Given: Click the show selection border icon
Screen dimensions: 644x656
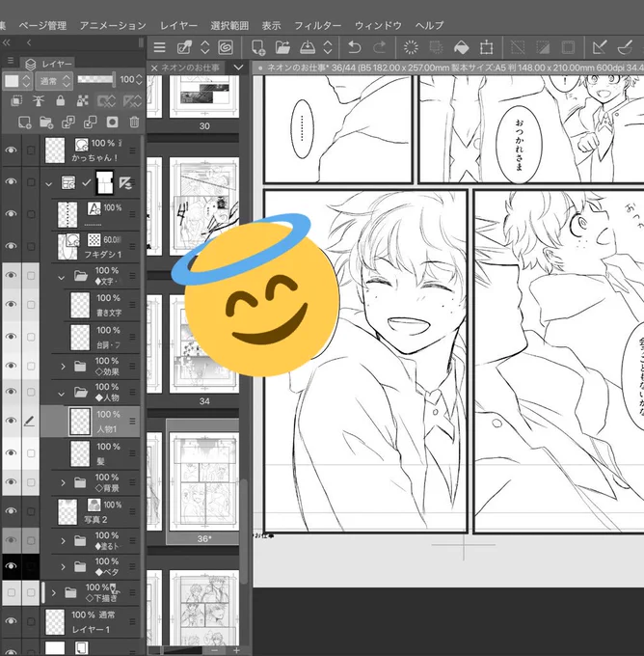Looking at the screenshot, I should click(x=568, y=47).
